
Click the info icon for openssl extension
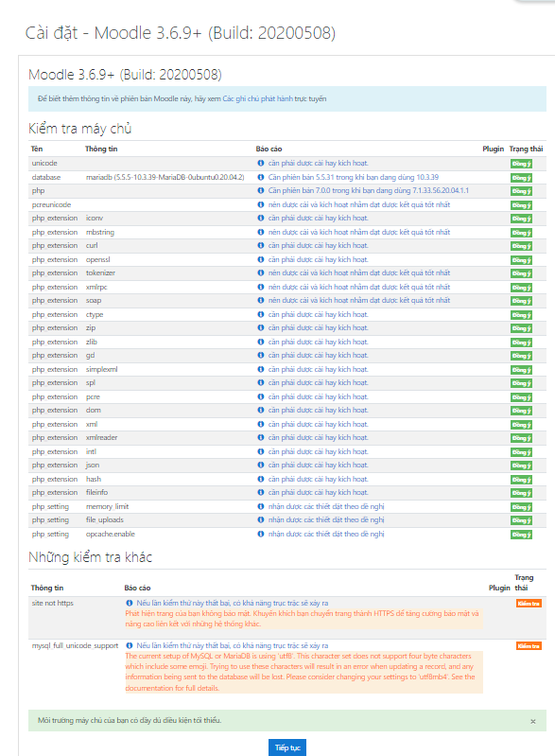click(x=261, y=259)
